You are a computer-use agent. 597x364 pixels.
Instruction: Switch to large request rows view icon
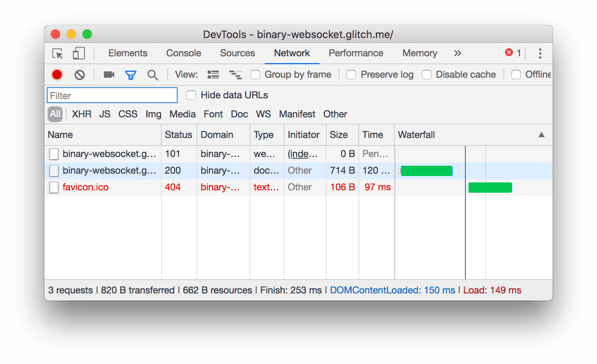[x=213, y=75]
